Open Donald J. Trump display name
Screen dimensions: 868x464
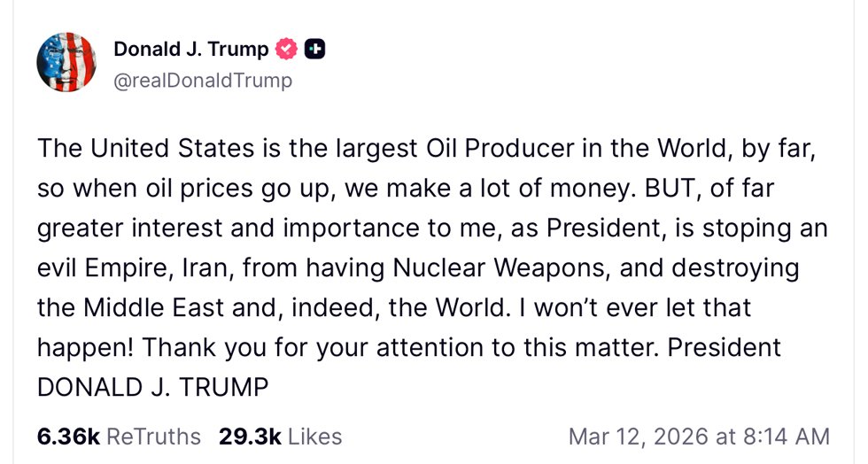click(x=190, y=50)
